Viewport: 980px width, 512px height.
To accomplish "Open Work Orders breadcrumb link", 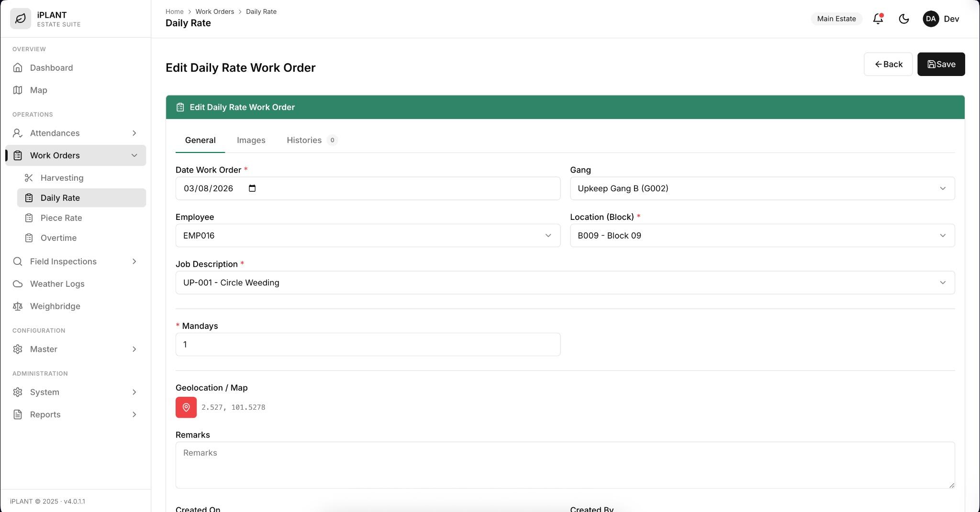I will tap(214, 11).
